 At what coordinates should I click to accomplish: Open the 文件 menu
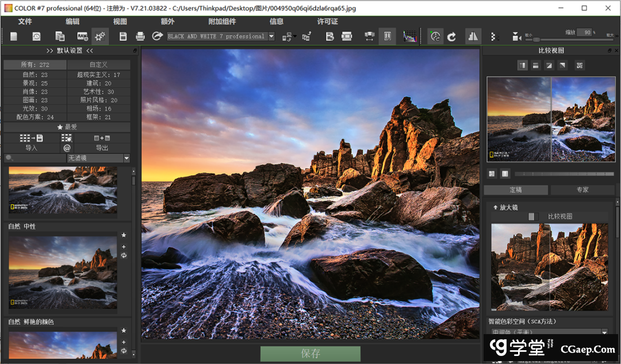25,21
